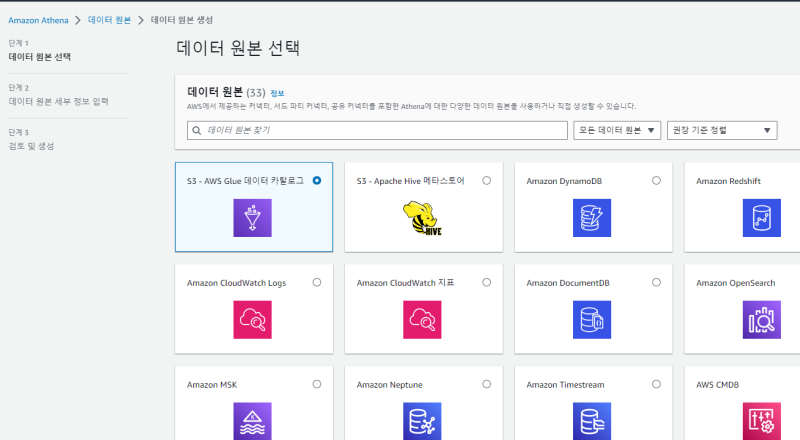Click the Amazon MSK icon
The image size is (800, 440).
[x=252, y=420]
